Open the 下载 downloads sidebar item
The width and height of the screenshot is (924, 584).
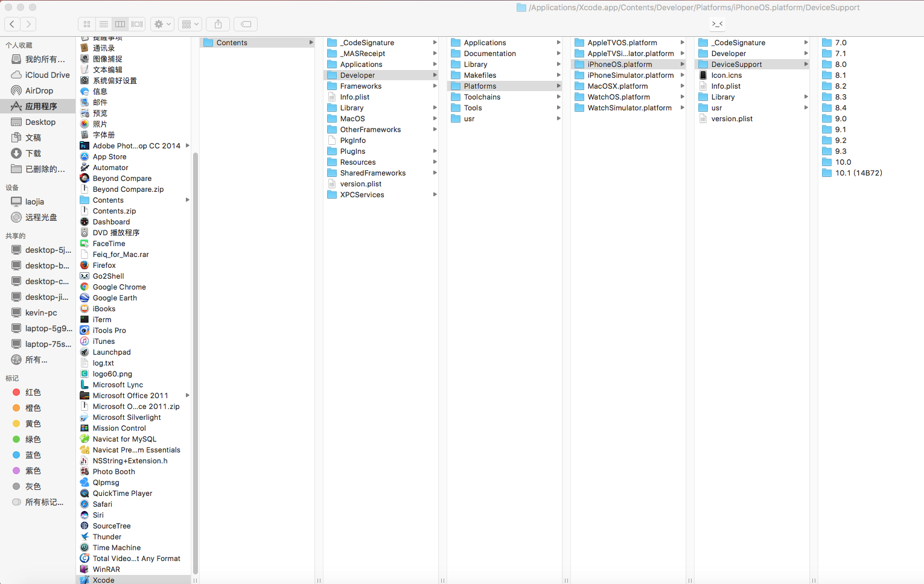[x=26, y=153]
